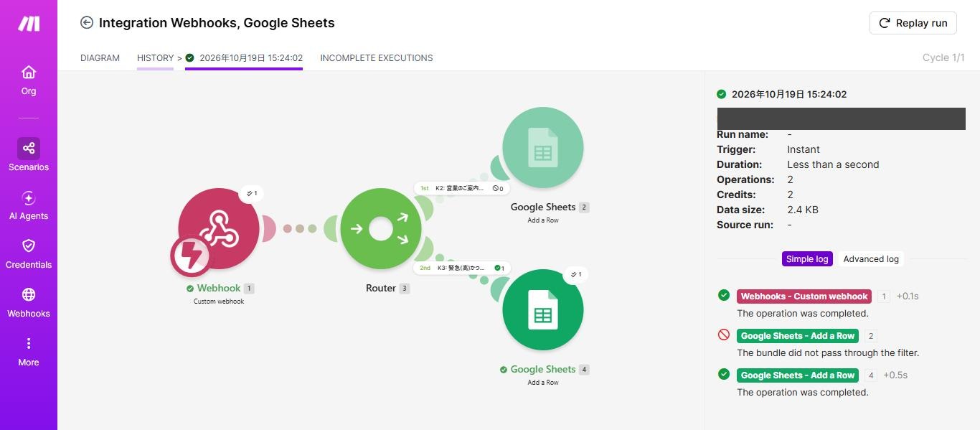This screenshot has height=430, width=980.
Task: Click the scenario title Integration Webhooks, Google Sheets
Action: click(x=217, y=23)
